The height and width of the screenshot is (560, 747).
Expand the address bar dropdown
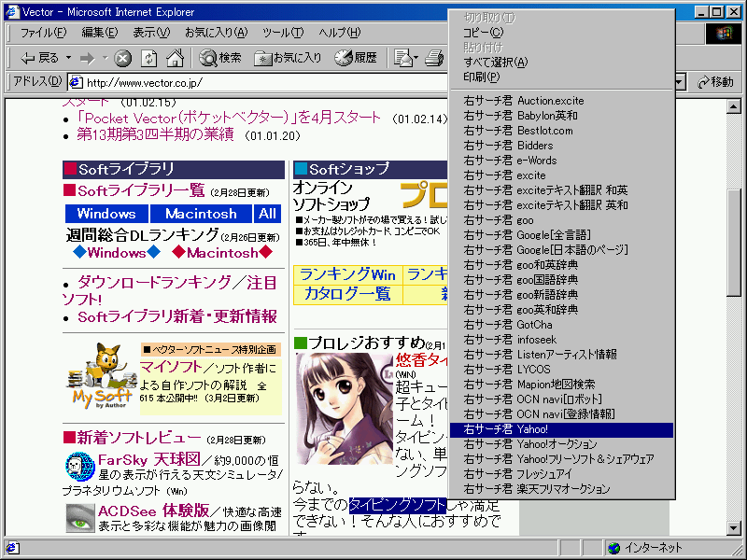click(x=680, y=82)
